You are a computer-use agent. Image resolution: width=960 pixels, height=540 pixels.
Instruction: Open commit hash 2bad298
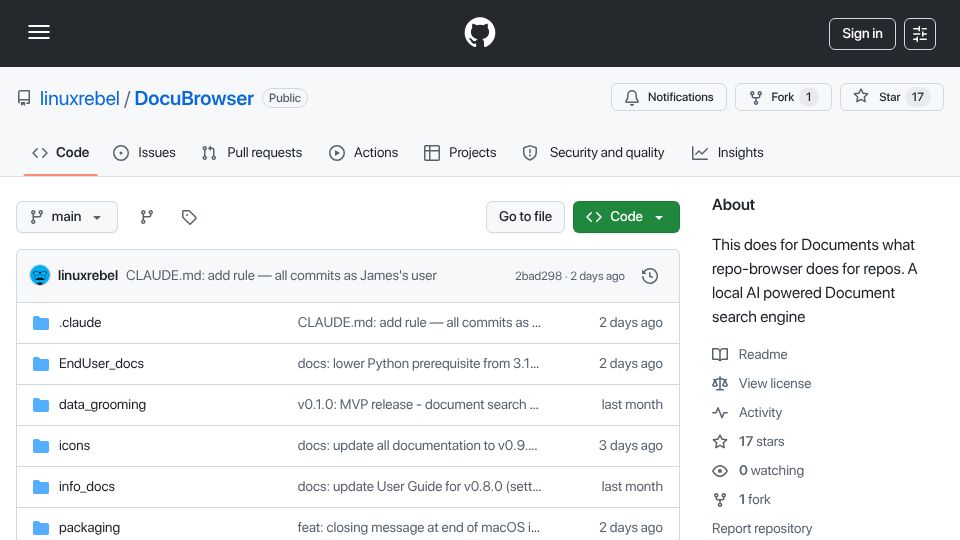pos(538,276)
